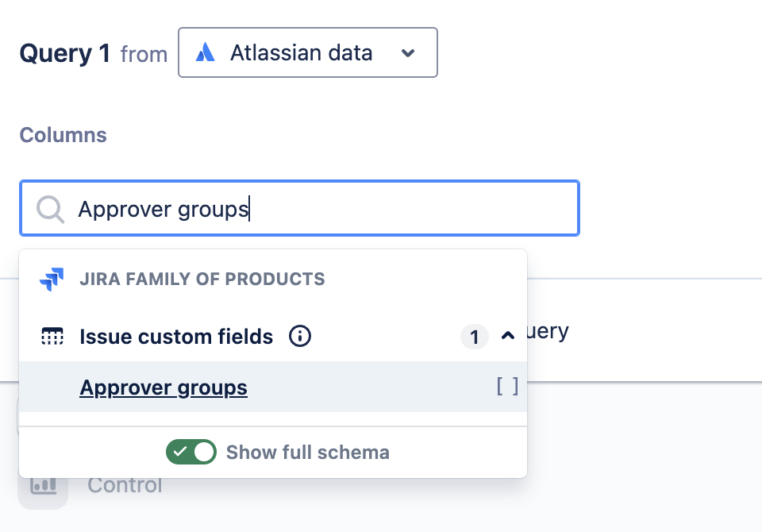Toggle Show full schema switch
The width and height of the screenshot is (762, 532).
point(191,452)
